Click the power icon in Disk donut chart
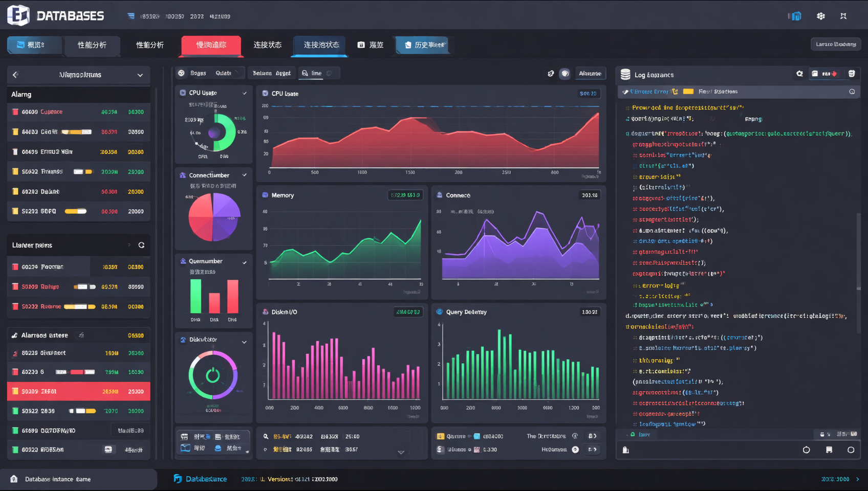The height and width of the screenshot is (491, 868). [x=213, y=376]
